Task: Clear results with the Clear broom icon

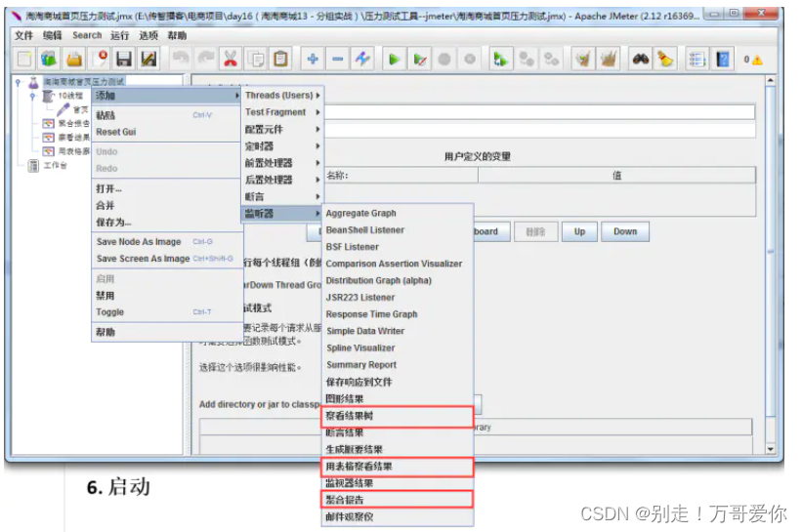Action: point(583,60)
